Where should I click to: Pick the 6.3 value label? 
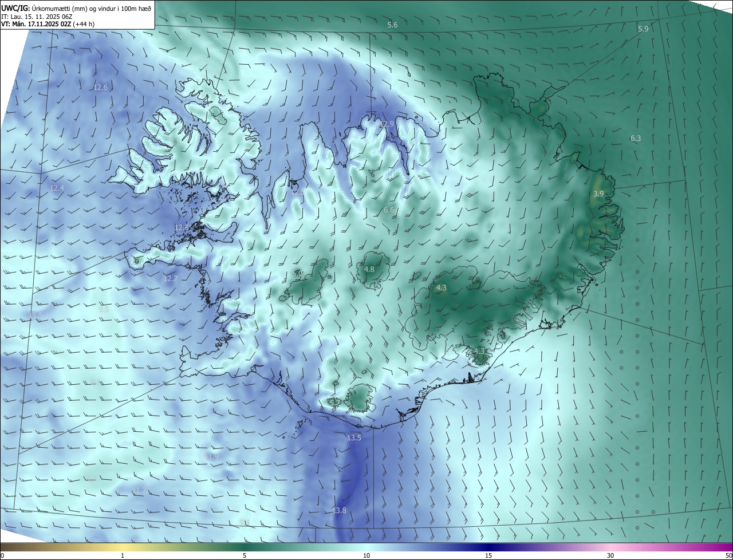(636, 138)
